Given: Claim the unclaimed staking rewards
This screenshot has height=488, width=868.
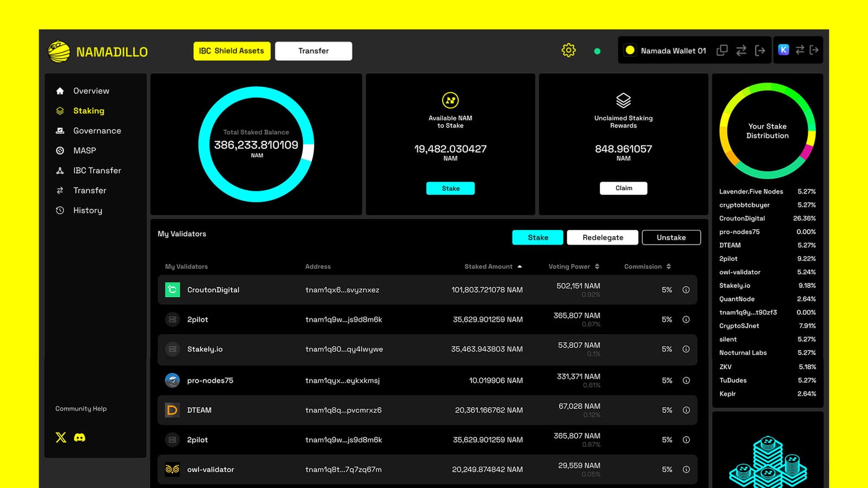Looking at the screenshot, I should (x=623, y=188).
